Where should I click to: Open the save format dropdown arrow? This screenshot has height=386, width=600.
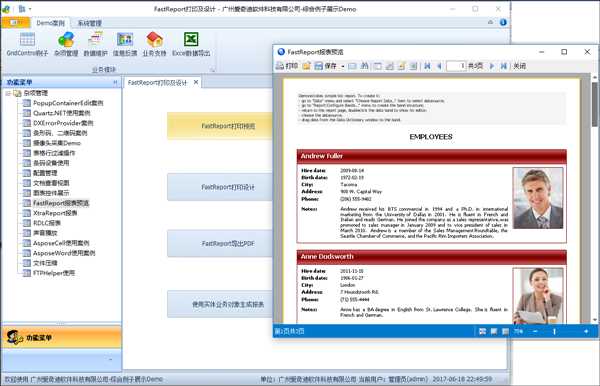click(x=343, y=66)
